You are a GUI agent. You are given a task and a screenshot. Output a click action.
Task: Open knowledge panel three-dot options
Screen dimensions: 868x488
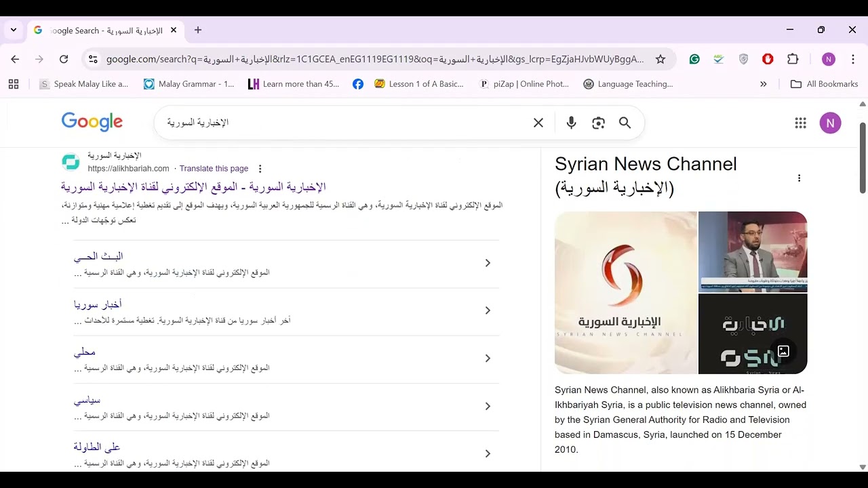799,178
